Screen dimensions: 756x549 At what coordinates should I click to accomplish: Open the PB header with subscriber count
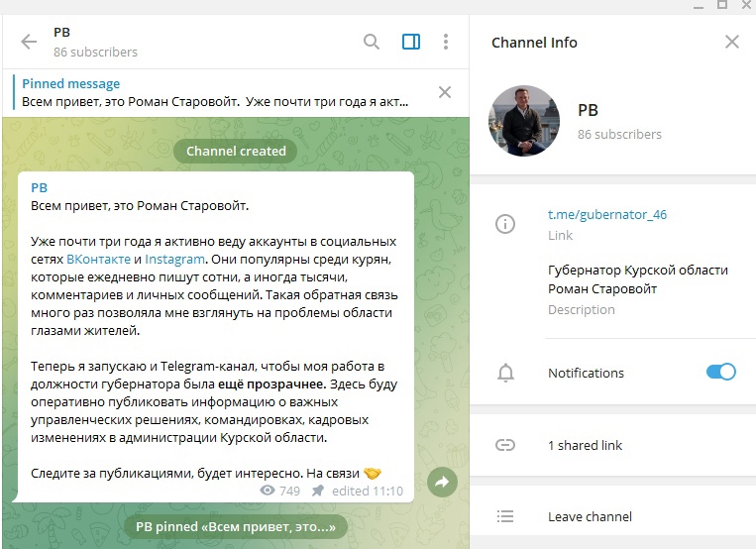(x=95, y=42)
